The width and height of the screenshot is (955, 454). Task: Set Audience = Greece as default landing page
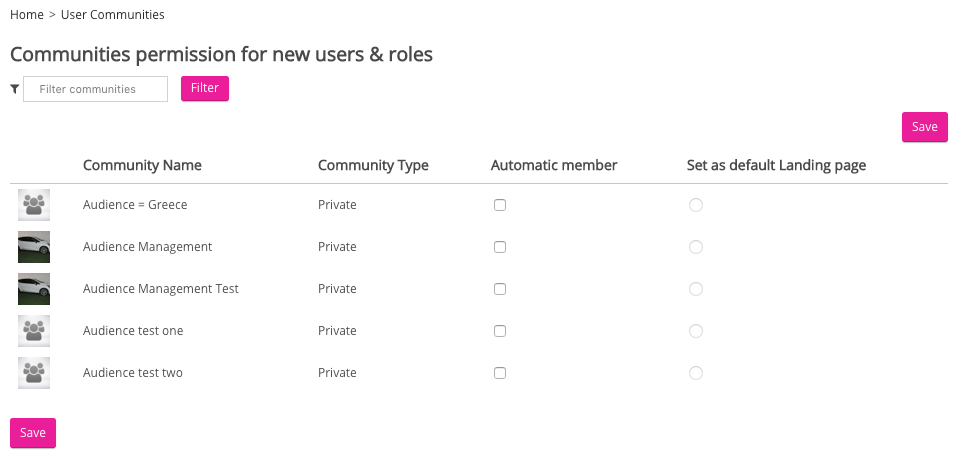coord(696,205)
